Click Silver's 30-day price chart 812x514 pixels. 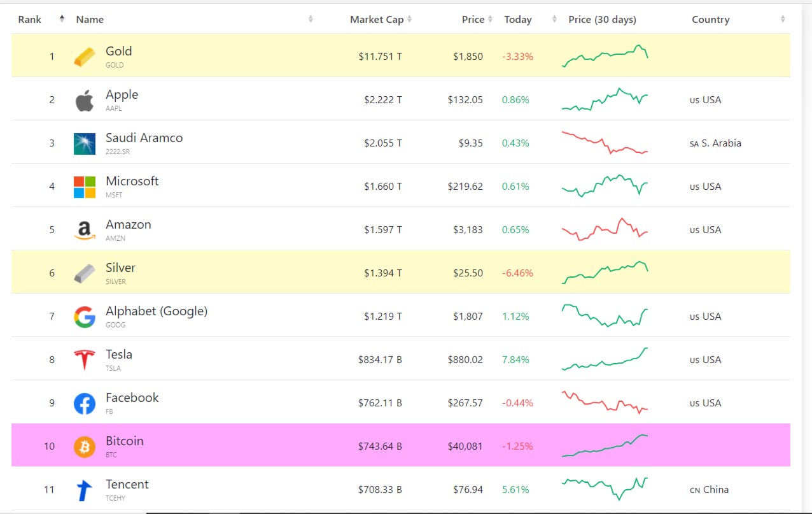605,273
